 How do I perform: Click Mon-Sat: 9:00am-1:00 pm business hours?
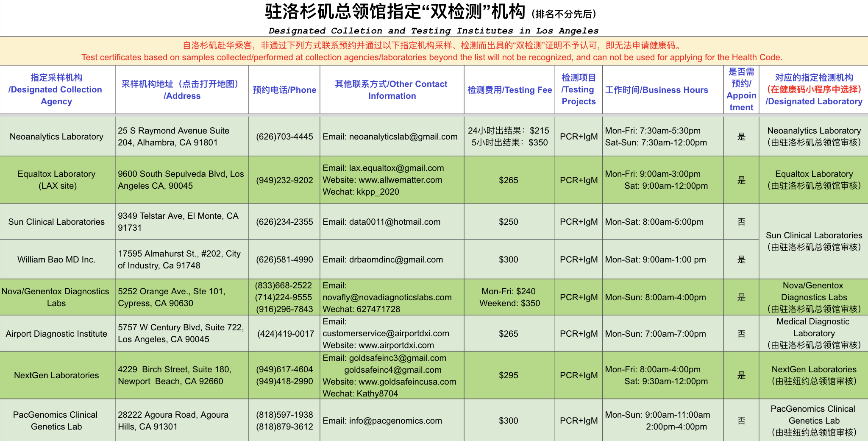[655, 260]
